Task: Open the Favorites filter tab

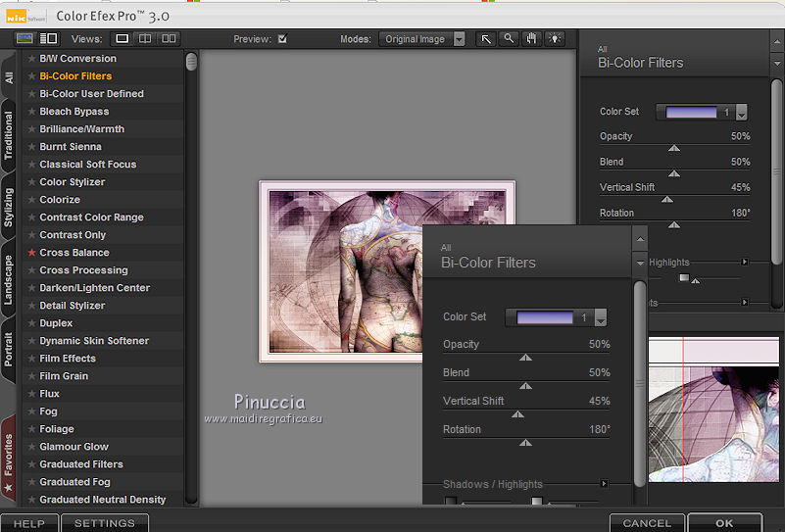Action: pos(9,455)
